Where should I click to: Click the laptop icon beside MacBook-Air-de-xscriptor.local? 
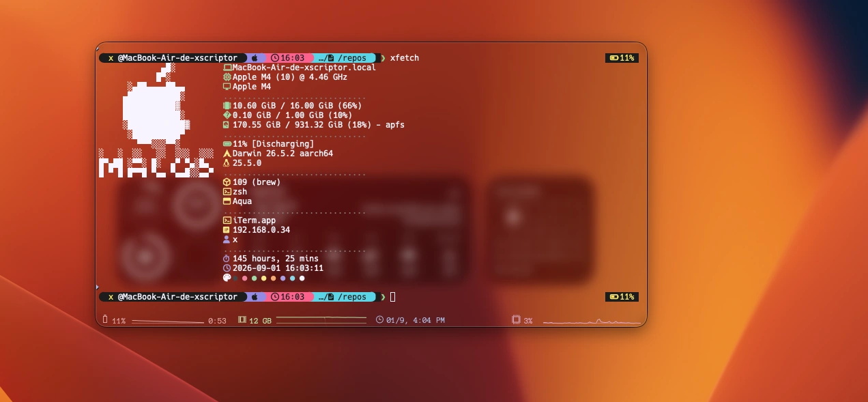click(x=227, y=68)
